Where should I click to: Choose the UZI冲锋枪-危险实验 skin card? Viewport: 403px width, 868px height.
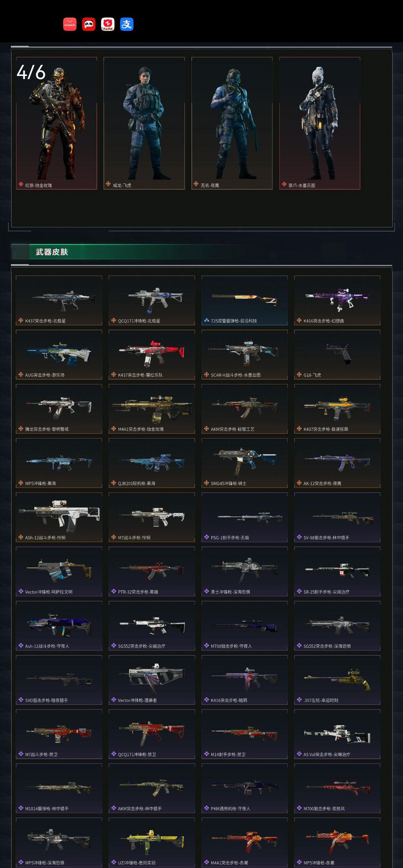152,842
